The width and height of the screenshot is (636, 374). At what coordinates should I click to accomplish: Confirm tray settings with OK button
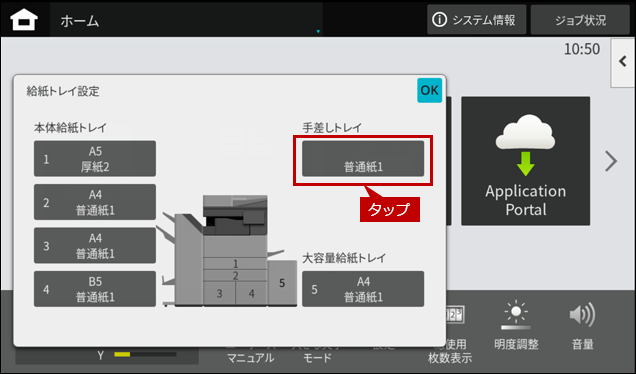(x=429, y=90)
